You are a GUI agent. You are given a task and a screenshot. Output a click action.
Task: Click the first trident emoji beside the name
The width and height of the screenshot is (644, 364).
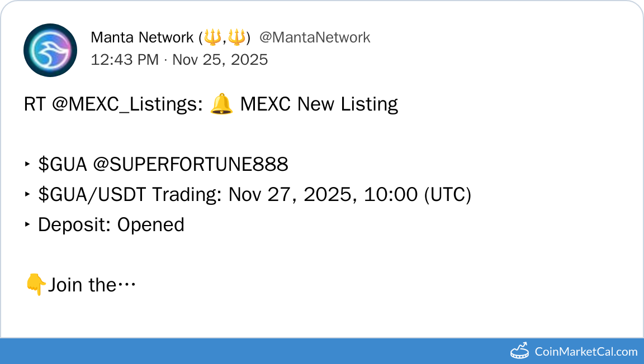tap(213, 38)
